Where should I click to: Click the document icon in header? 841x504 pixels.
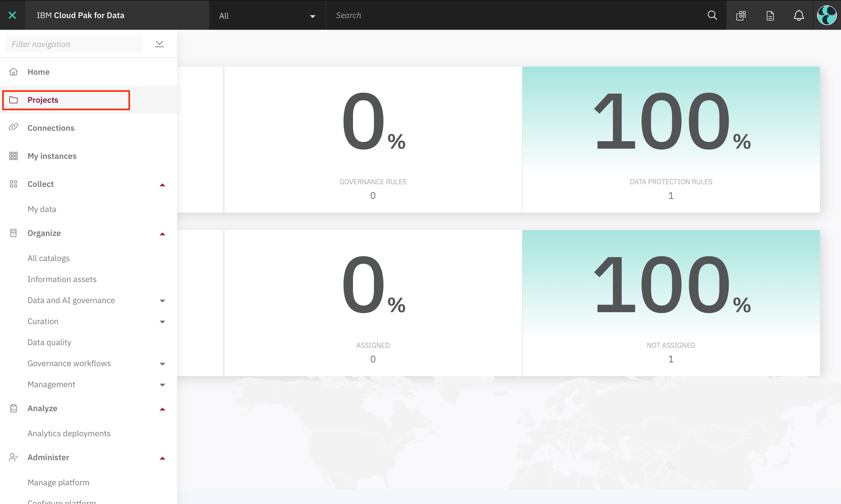point(770,15)
